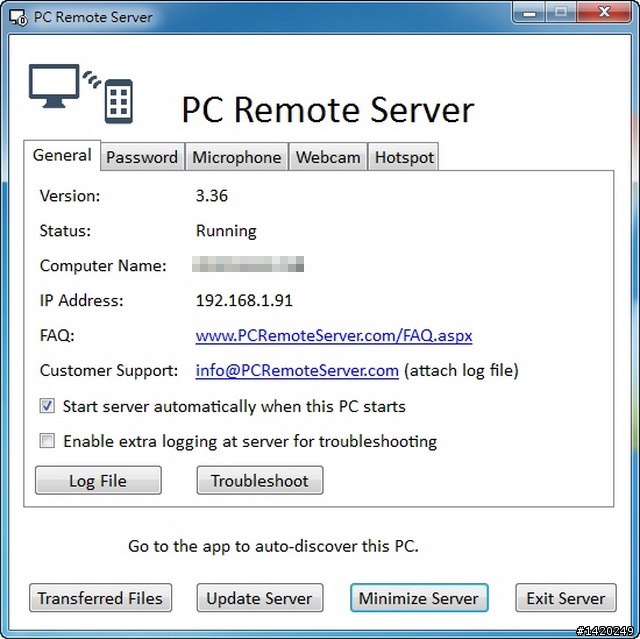640x639 pixels.
Task: Click the Update Server button
Action: click(260, 598)
